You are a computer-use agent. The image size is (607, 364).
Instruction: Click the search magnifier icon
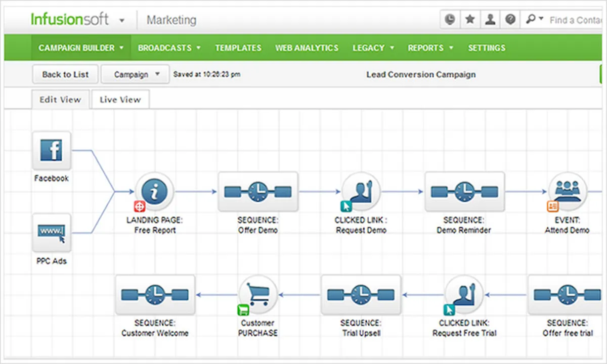pyautogui.click(x=531, y=19)
